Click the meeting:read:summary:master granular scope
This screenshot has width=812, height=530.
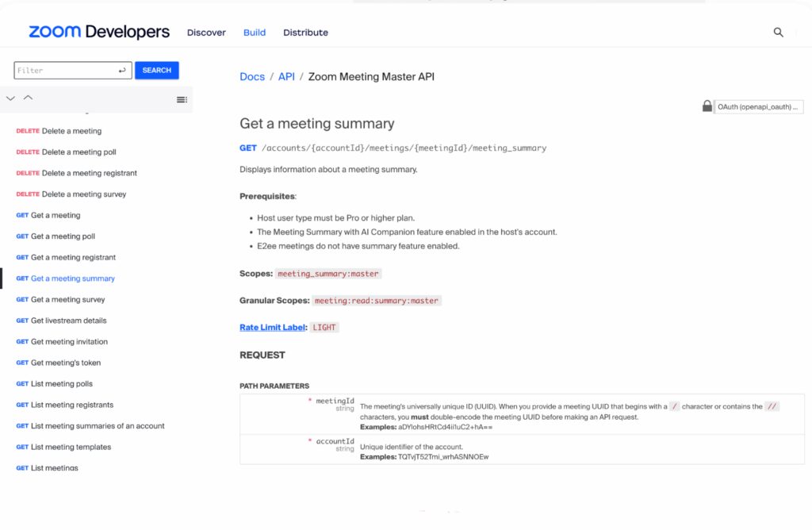click(x=377, y=301)
